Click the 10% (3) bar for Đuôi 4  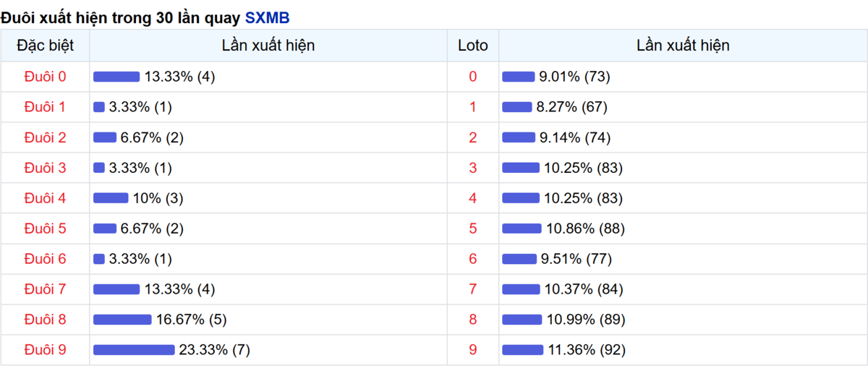[111, 198]
